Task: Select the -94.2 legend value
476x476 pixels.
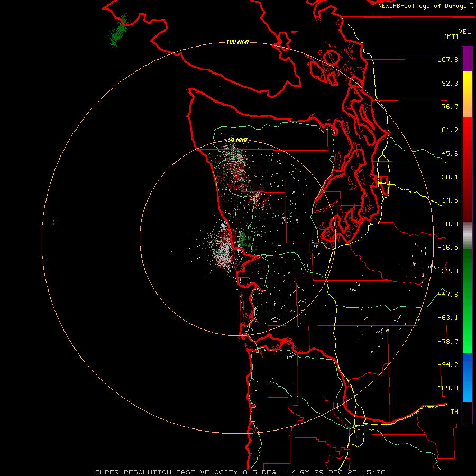Action: pos(448,365)
